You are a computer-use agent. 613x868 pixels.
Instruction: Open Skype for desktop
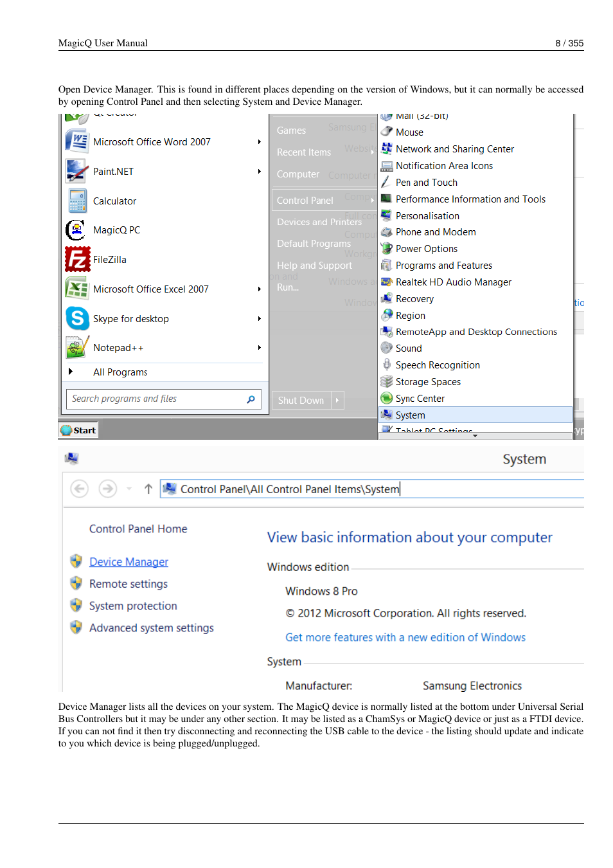130,318
